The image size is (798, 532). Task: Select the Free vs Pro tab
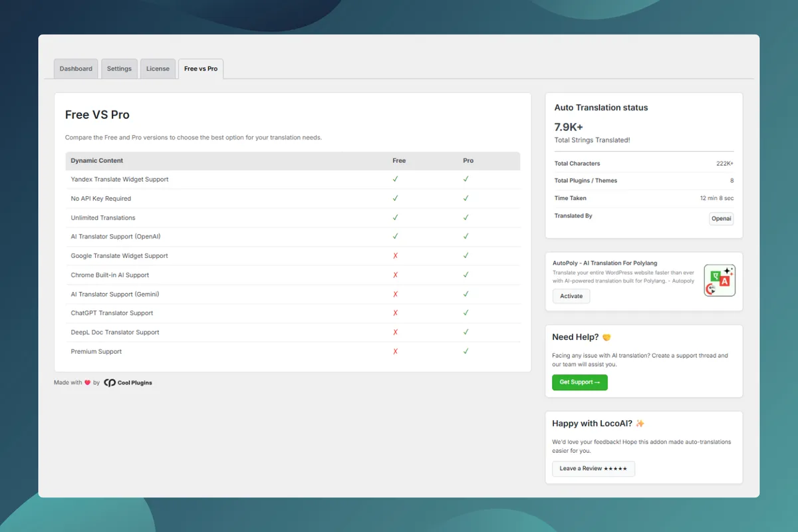tap(201, 68)
